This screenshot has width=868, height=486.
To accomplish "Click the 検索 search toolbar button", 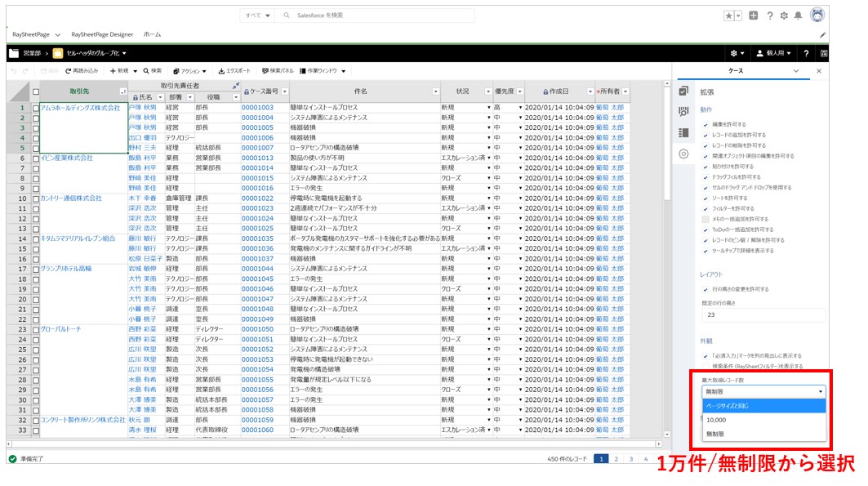I will tap(152, 71).
